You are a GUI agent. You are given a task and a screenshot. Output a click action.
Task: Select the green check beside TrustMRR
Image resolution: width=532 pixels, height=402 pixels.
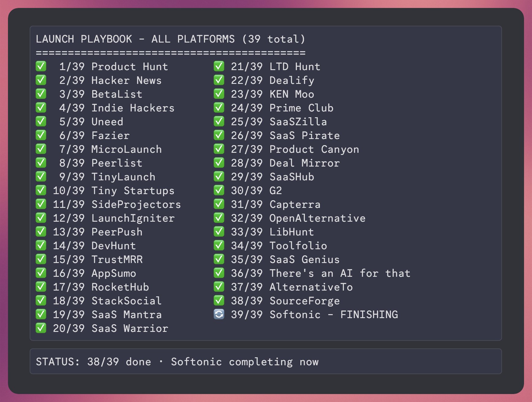coord(41,259)
